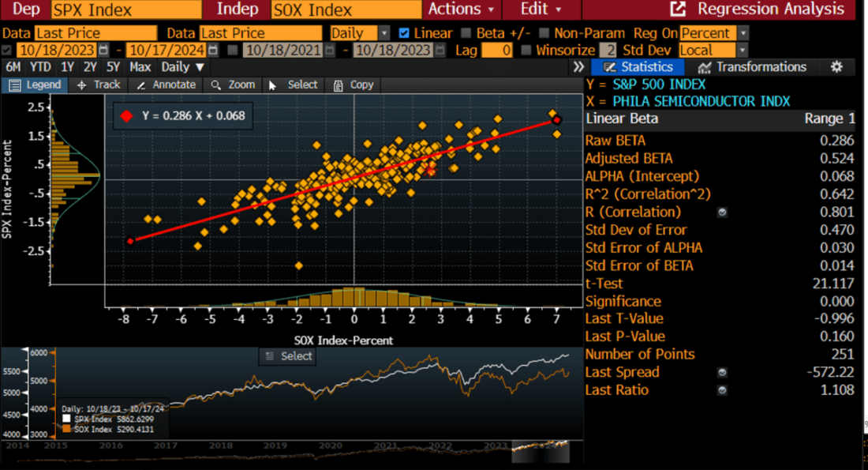The image size is (868, 470).
Task: Select YTD time range
Action: [x=40, y=67]
